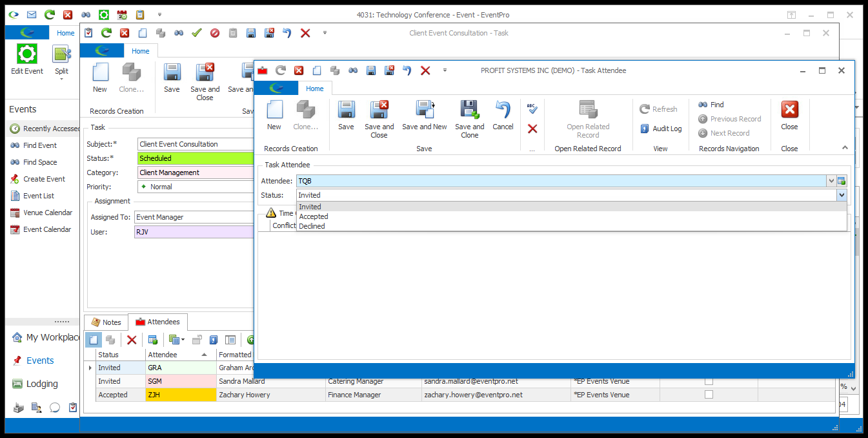
Task: Select the Home tab in Task Attendee window
Action: click(x=315, y=89)
